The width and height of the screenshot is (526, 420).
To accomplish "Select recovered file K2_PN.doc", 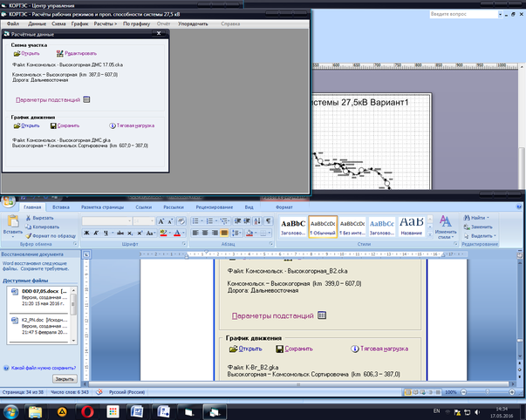I will (x=39, y=326).
